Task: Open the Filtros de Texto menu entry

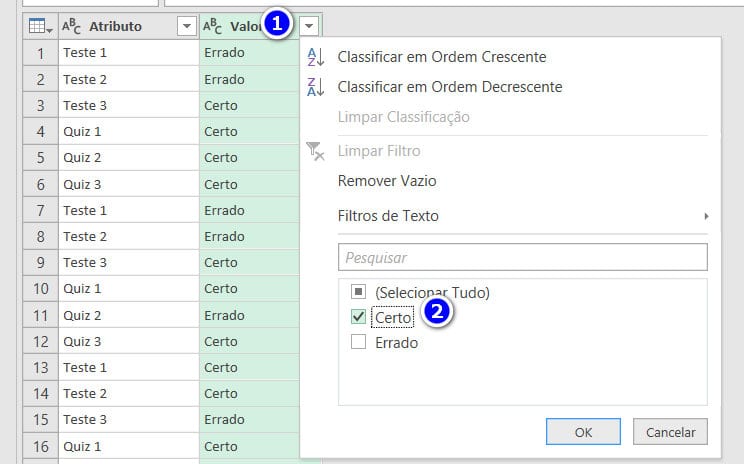Action: click(388, 216)
